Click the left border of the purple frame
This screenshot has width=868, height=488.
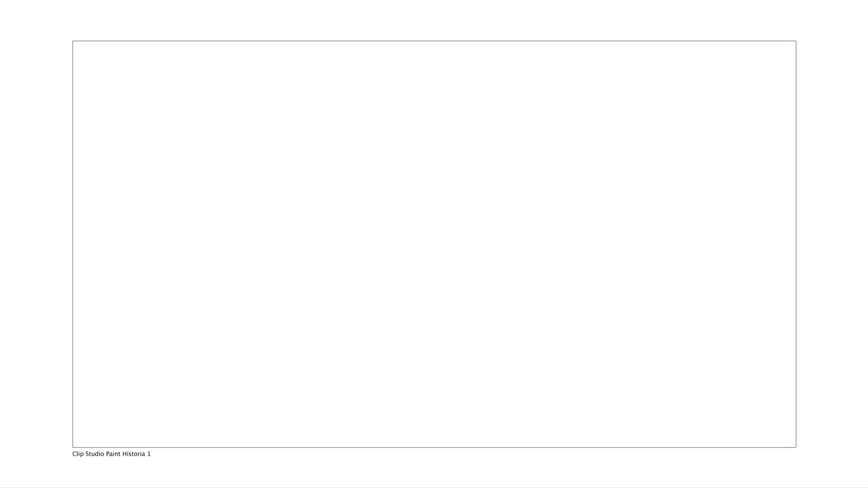point(73,244)
